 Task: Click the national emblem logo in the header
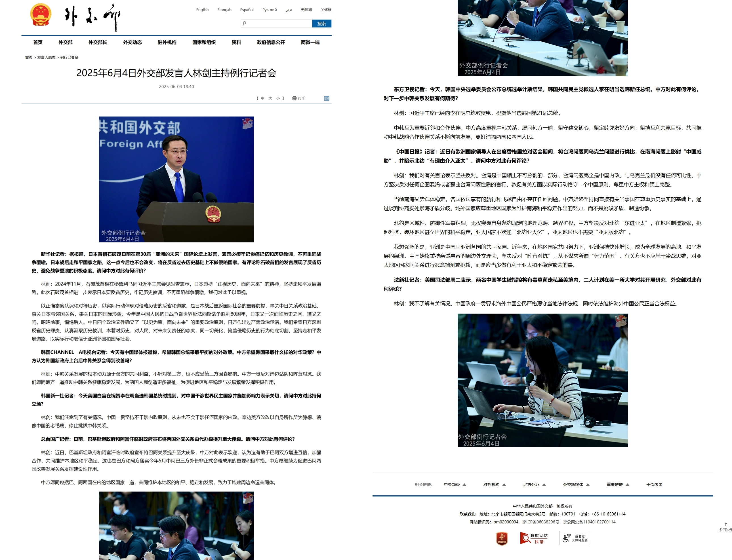[x=41, y=15]
